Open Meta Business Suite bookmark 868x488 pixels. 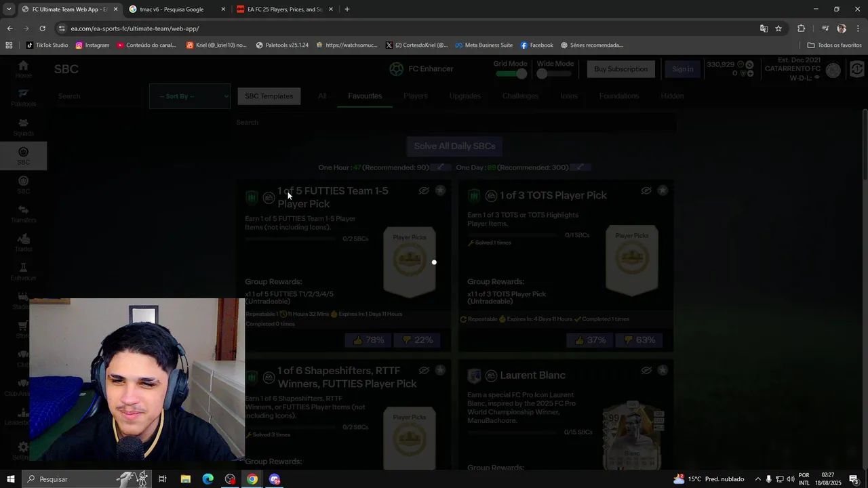[484, 45]
